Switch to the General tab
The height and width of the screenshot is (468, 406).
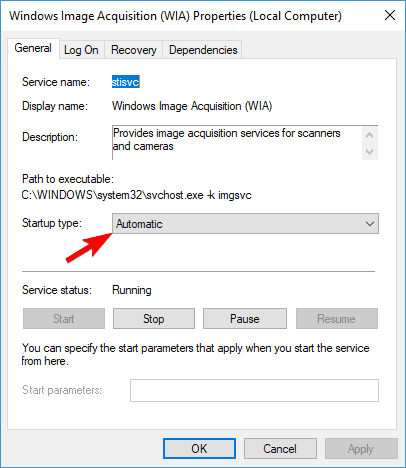click(33, 48)
